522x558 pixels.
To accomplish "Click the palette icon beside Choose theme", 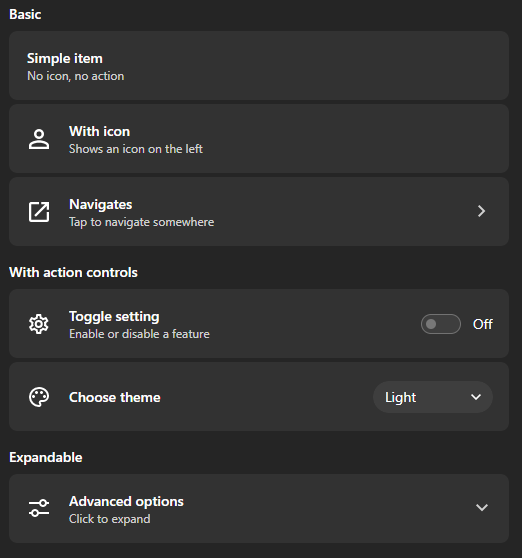I will 39,397.
